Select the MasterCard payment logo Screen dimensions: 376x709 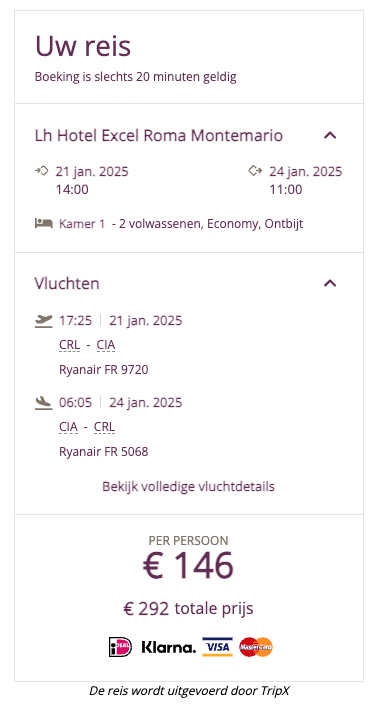click(x=256, y=647)
